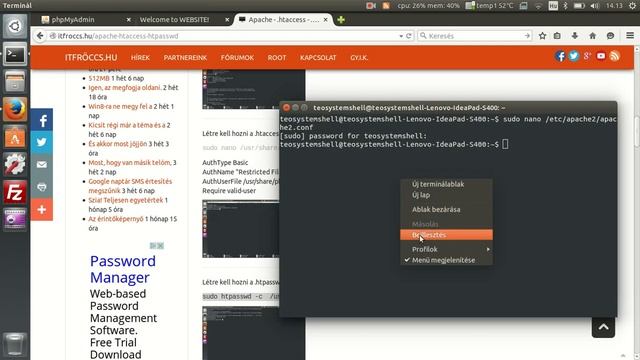Viewport: 640px width, 360px height.
Task: Print page using side share button
Action: point(42,187)
